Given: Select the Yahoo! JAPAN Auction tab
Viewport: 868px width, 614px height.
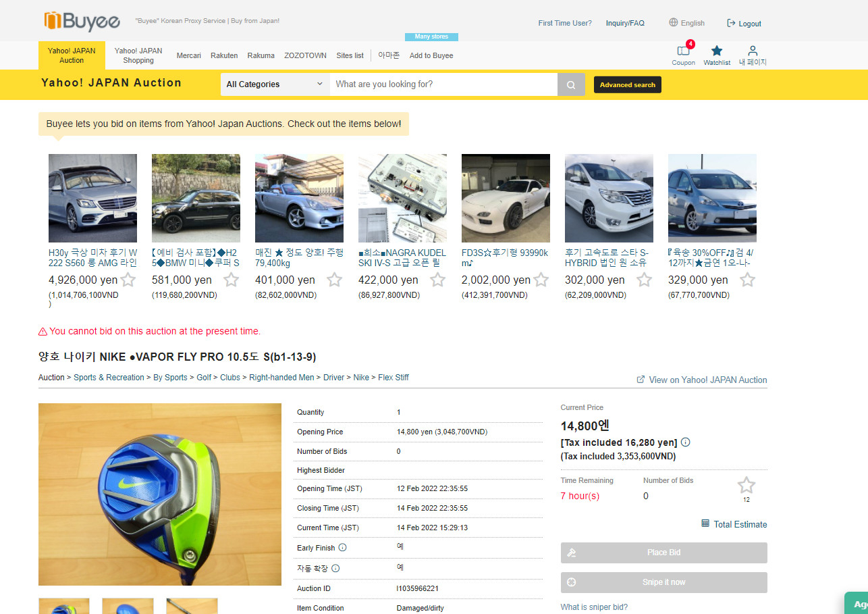Looking at the screenshot, I should [72, 55].
